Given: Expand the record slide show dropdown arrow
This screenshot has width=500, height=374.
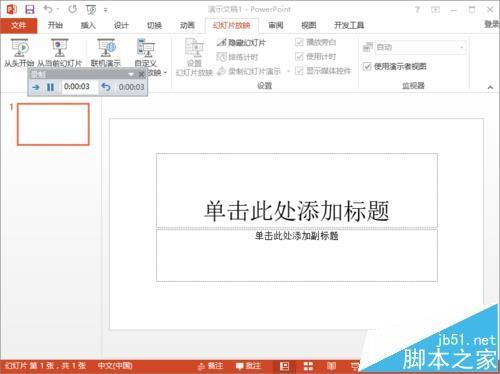Looking at the screenshot, I should [x=288, y=71].
